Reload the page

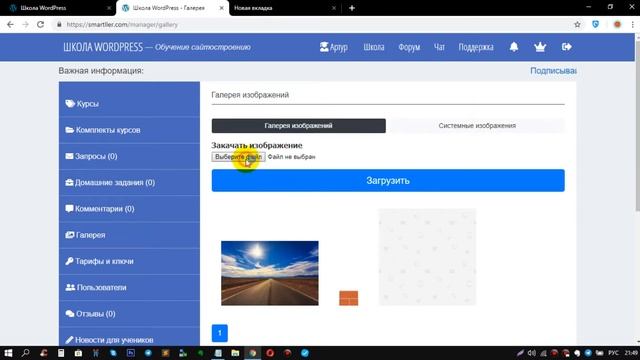40,24
